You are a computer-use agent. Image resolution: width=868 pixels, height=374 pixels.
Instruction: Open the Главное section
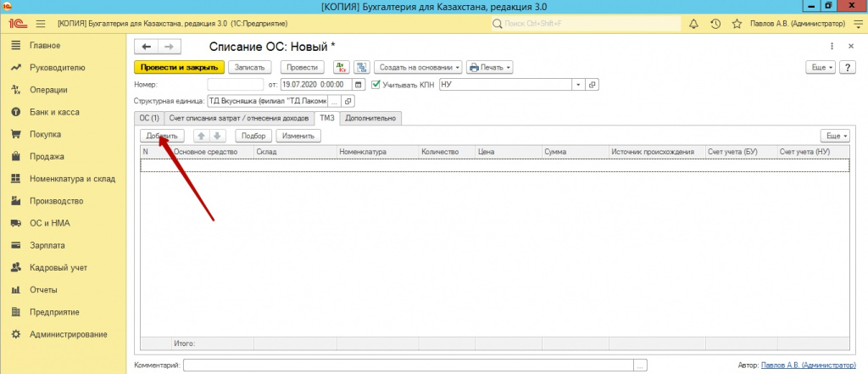pos(45,46)
